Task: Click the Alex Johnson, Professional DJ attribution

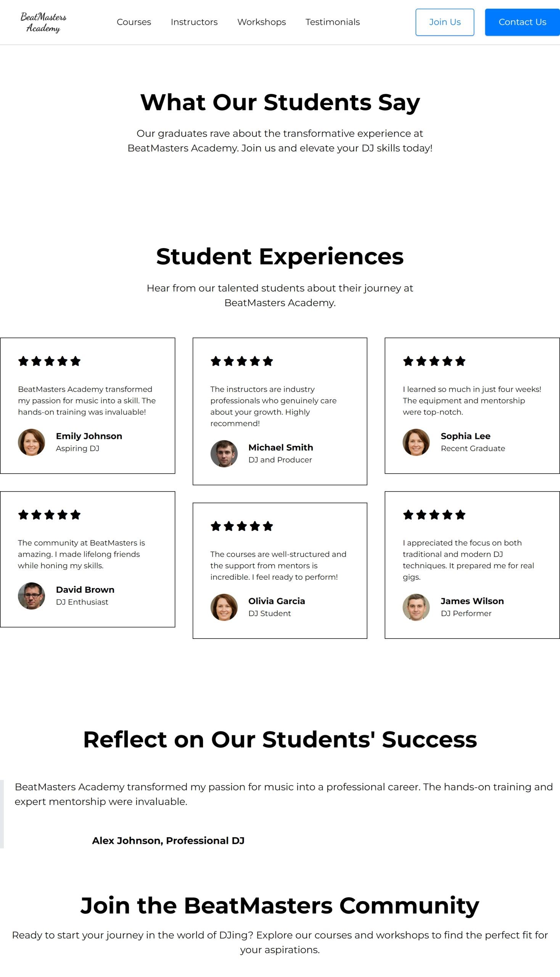Action: pyautogui.click(x=168, y=840)
